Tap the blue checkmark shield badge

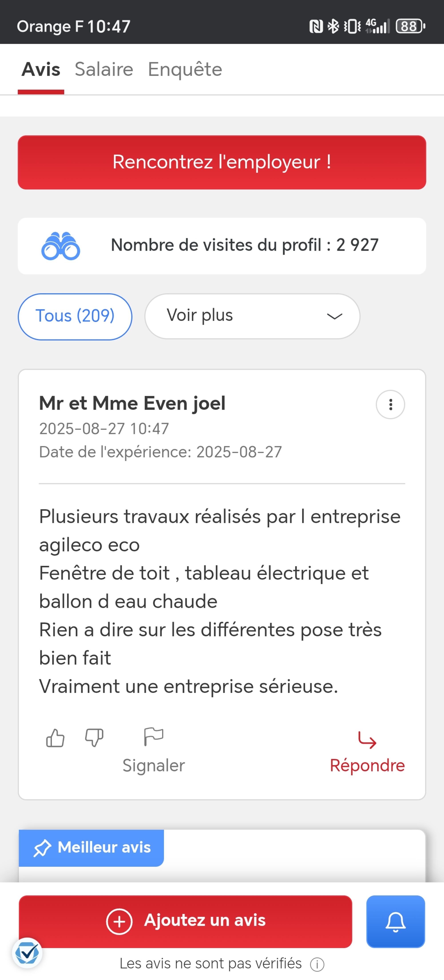(27, 953)
